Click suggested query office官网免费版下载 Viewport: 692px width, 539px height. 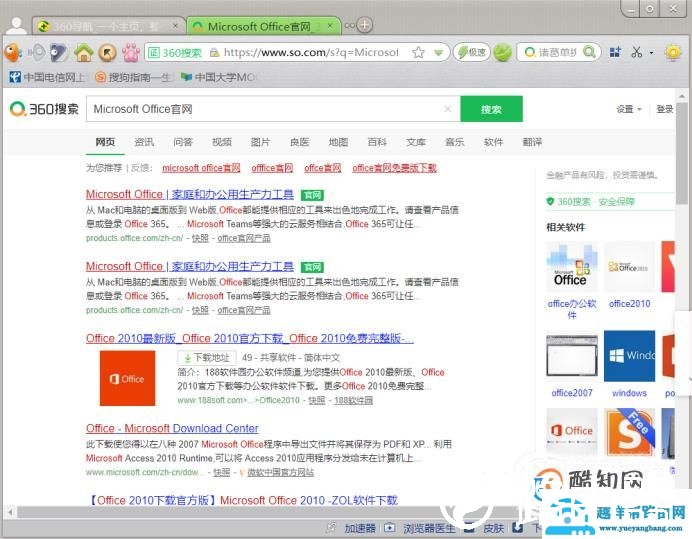394,168
